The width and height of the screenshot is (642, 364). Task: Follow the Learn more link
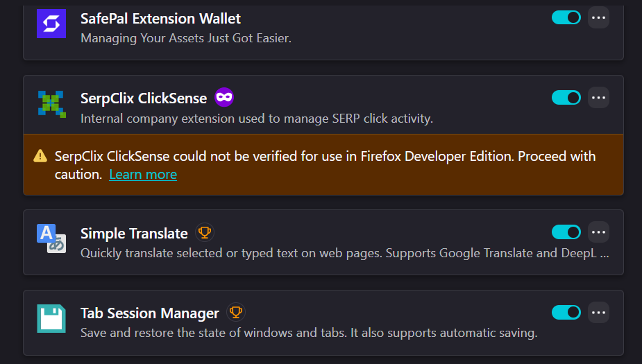pyautogui.click(x=143, y=175)
